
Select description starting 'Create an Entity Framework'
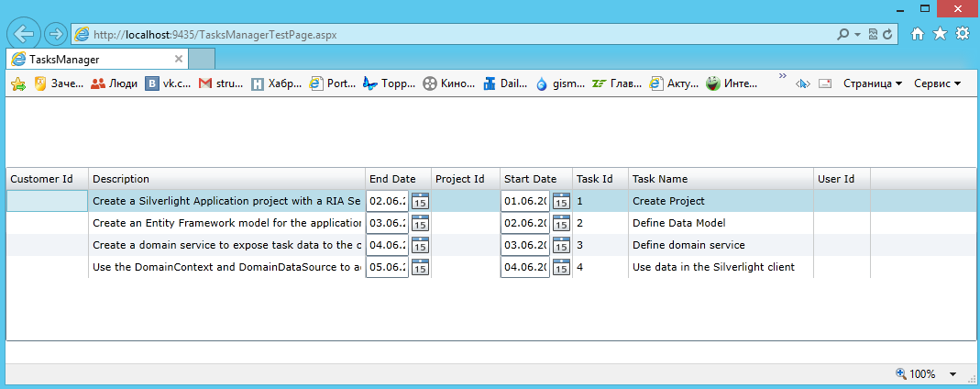pyautogui.click(x=226, y=223)
